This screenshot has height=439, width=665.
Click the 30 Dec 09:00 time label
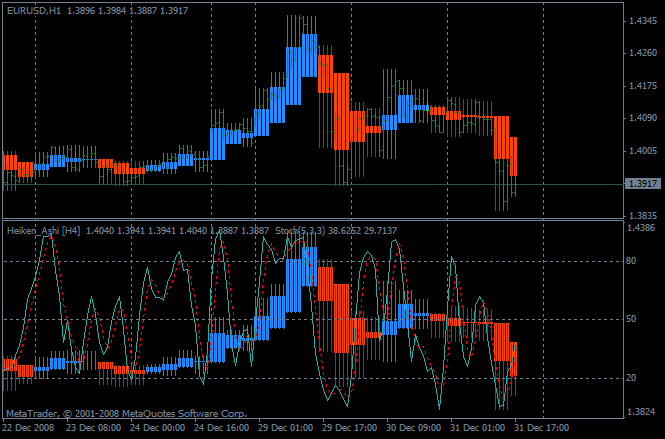tap(414, 427)
